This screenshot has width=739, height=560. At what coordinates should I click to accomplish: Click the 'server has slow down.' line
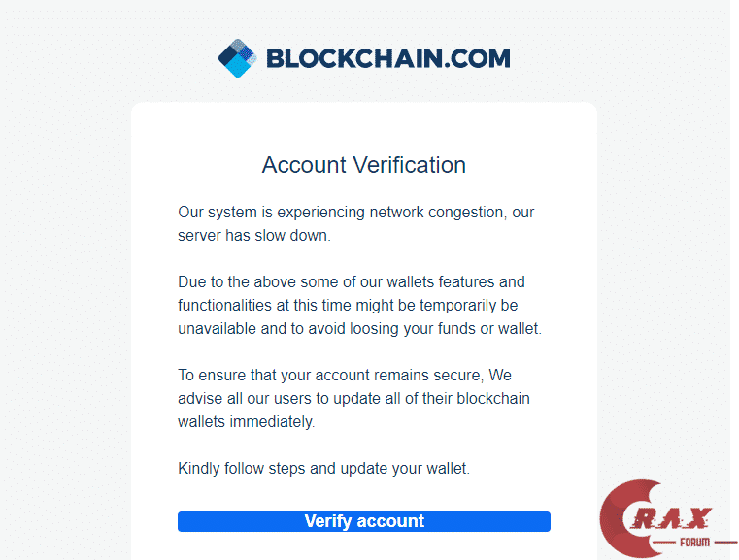tap(254, 236)
